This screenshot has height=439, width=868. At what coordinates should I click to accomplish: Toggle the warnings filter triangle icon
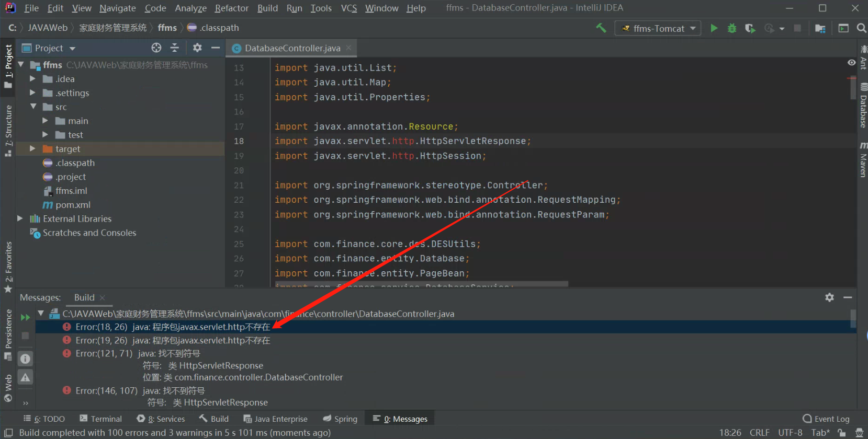pos(25,377)
